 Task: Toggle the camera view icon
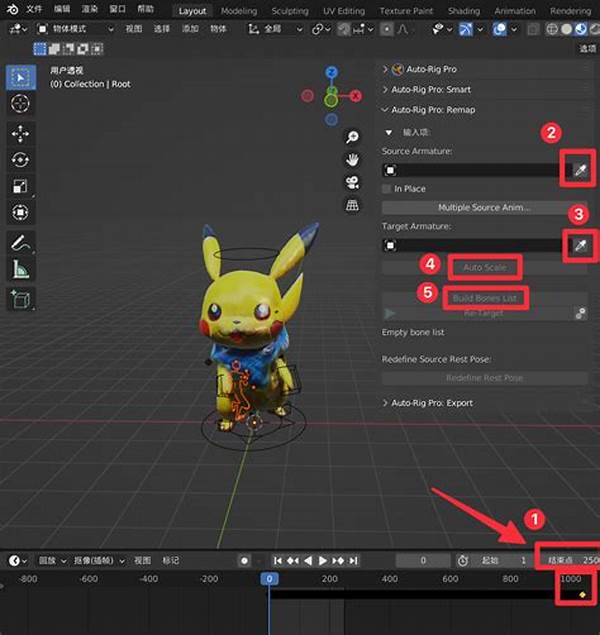point(352,183)
